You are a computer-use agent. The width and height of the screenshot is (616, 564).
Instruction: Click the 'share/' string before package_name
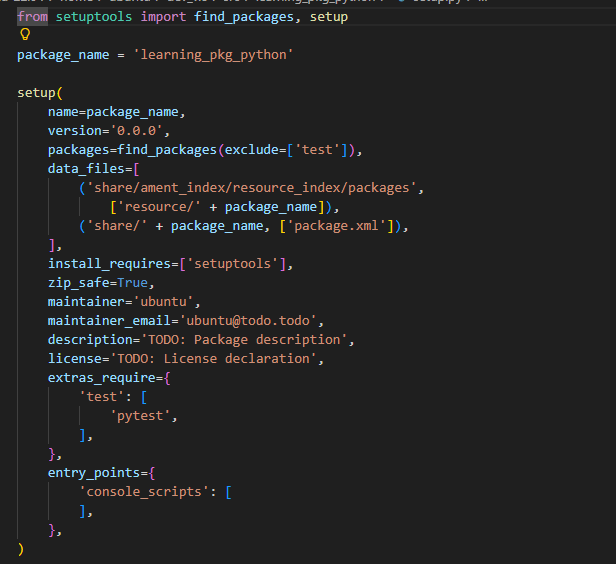click(117, 226)
